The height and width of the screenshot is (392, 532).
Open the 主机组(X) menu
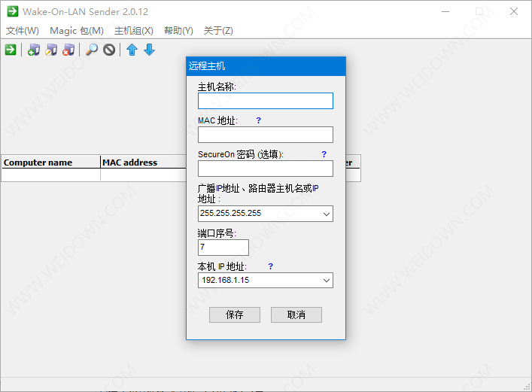pyautogui.click(x=134, y=31)
